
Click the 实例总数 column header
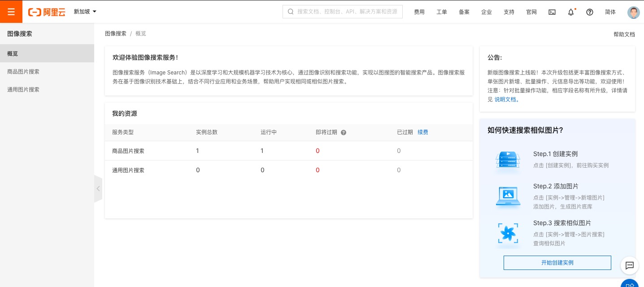tap(207, 132)
